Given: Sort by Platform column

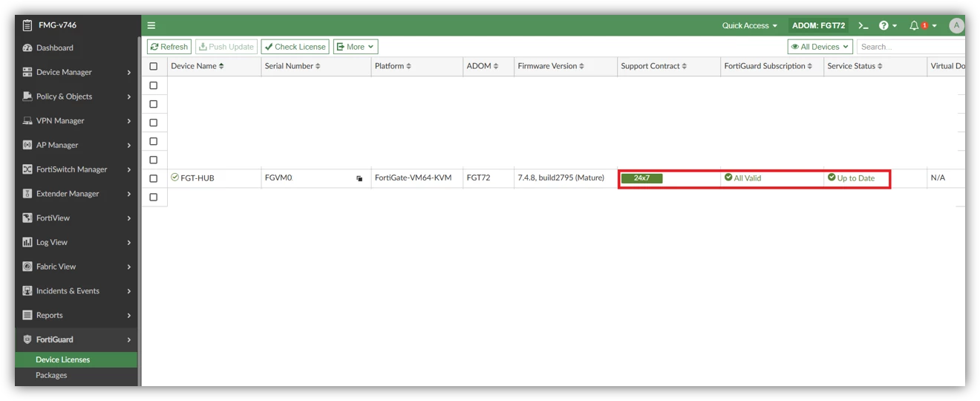Looking at the screenshot, I should coord(394,66).
